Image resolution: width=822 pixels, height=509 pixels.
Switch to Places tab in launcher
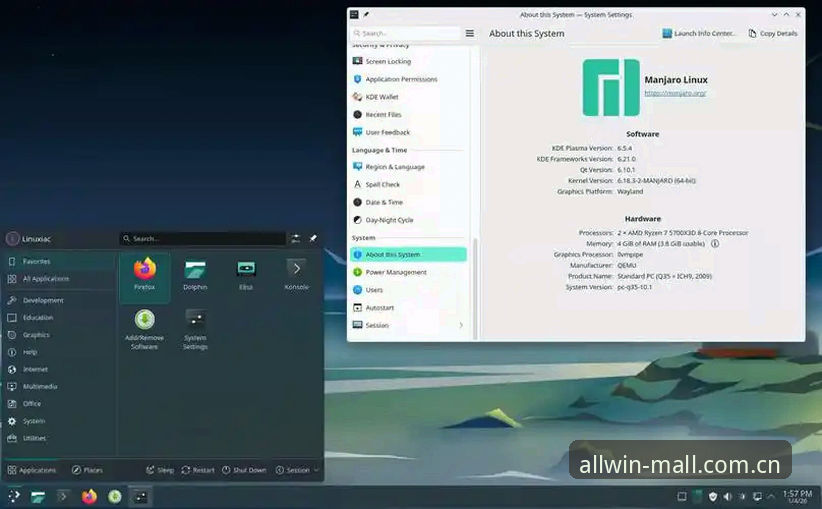87,470
